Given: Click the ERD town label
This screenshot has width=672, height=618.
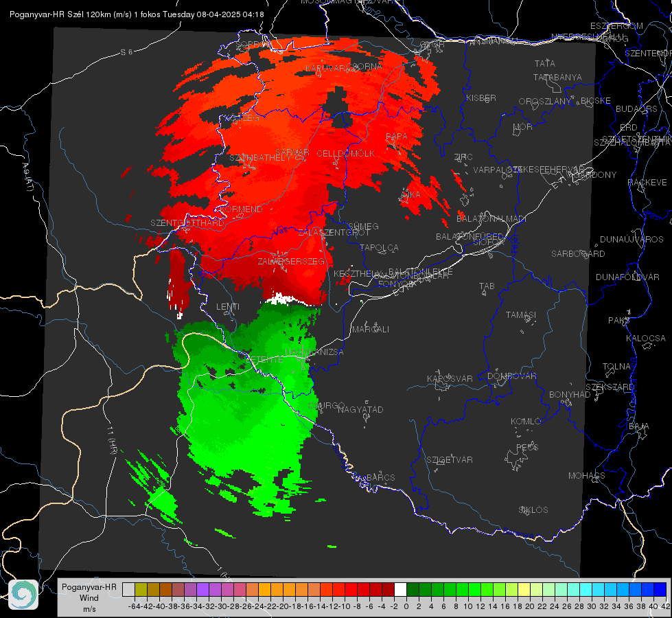Looking at the screenshot, I should (628, 128).
